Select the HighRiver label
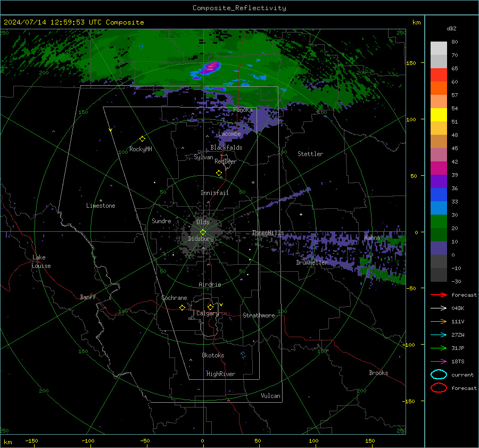This screenshot has width=479, height=448. pos(221,374)
